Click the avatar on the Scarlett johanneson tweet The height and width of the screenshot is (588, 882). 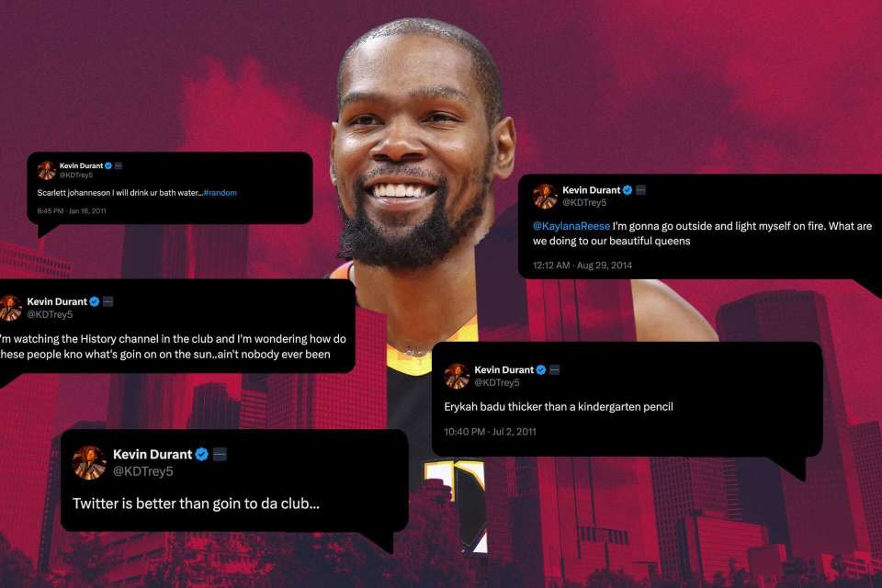[47, 170]
